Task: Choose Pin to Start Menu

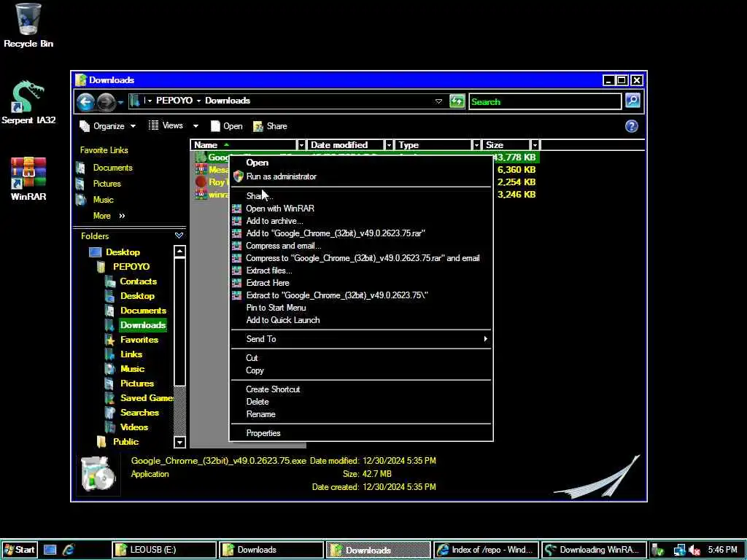Action: (360, 308)
